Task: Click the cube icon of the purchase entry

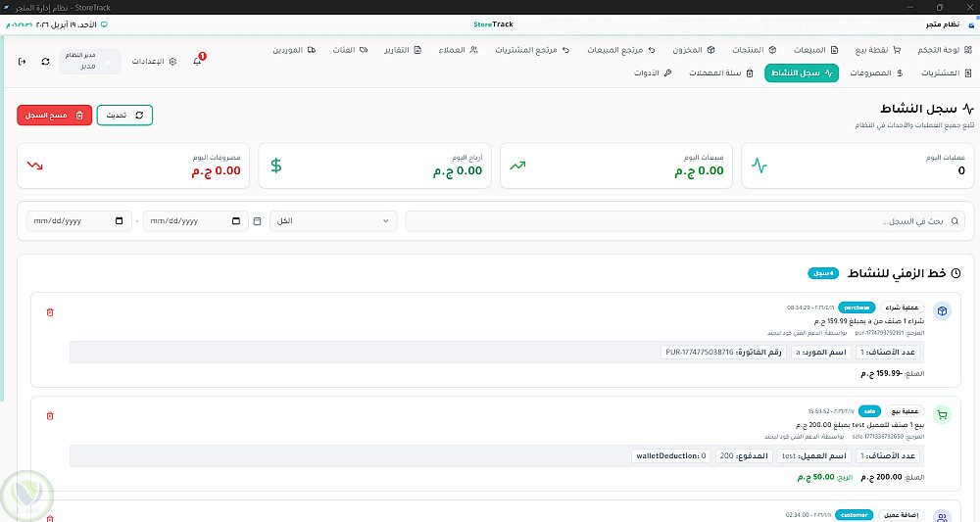Action: [x=942, y=311]
